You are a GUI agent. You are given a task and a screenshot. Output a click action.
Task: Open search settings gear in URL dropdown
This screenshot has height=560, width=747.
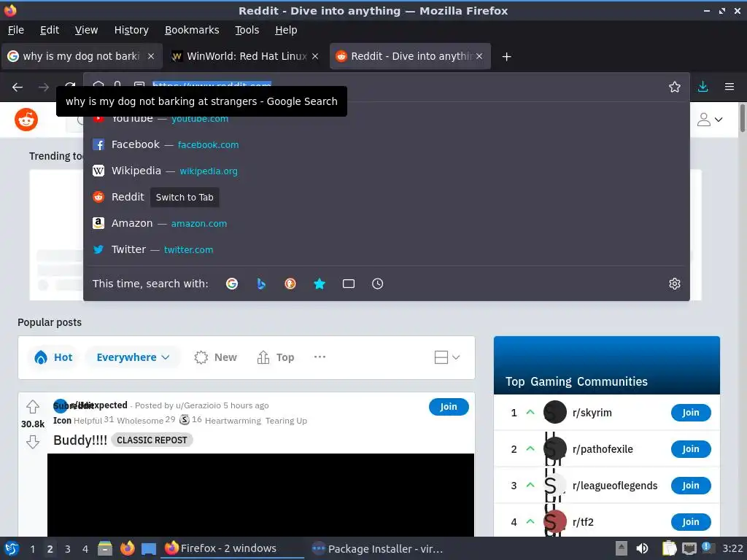[675, 284]
